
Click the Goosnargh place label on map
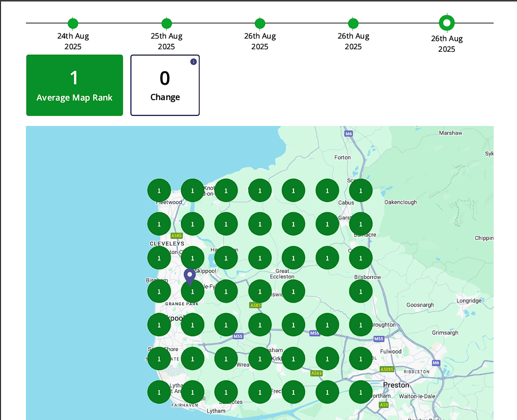tap(420, 305)
